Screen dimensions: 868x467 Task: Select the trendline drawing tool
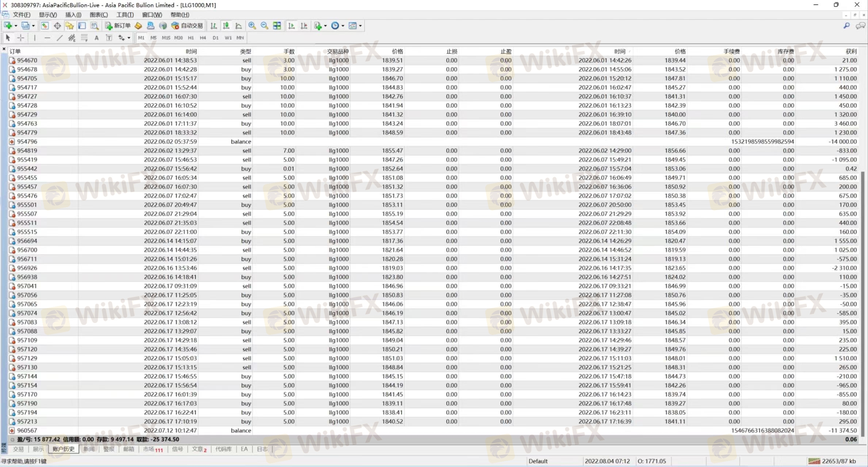[60, 38]
